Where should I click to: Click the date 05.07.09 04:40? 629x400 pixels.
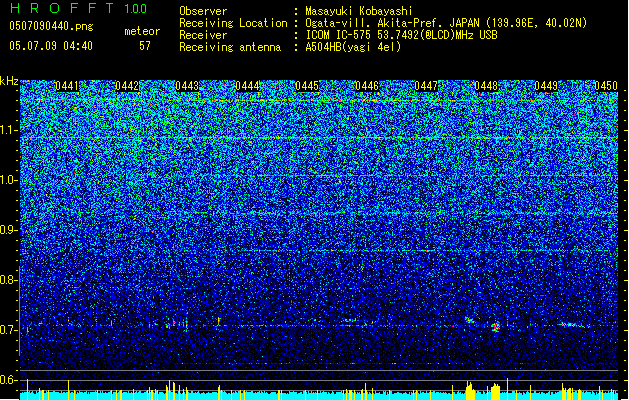51,46
